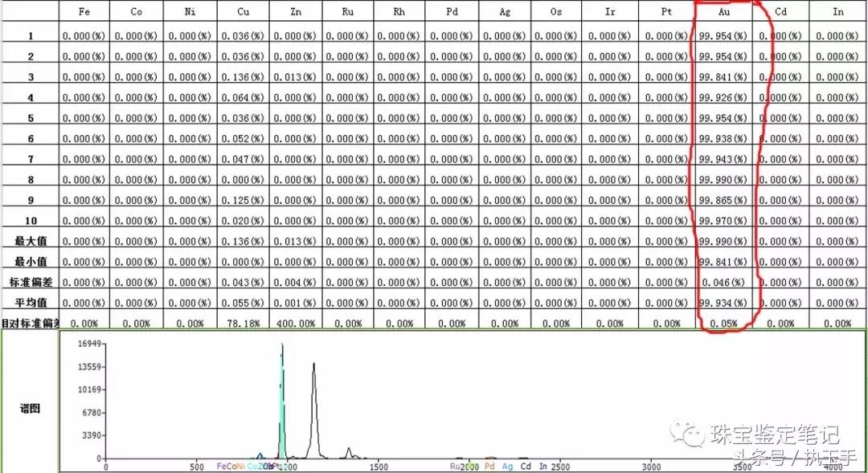Select the Os column header
Screen dimensions: 868x473
(556, 11)
